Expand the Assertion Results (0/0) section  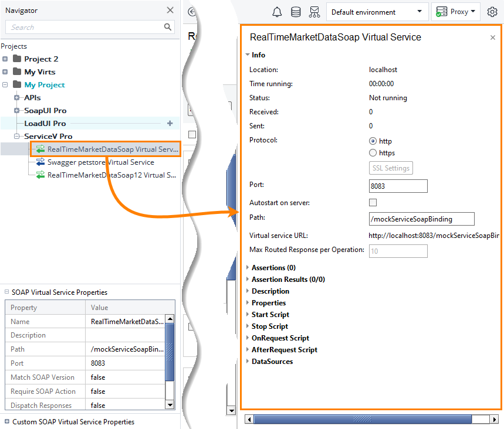247,279
